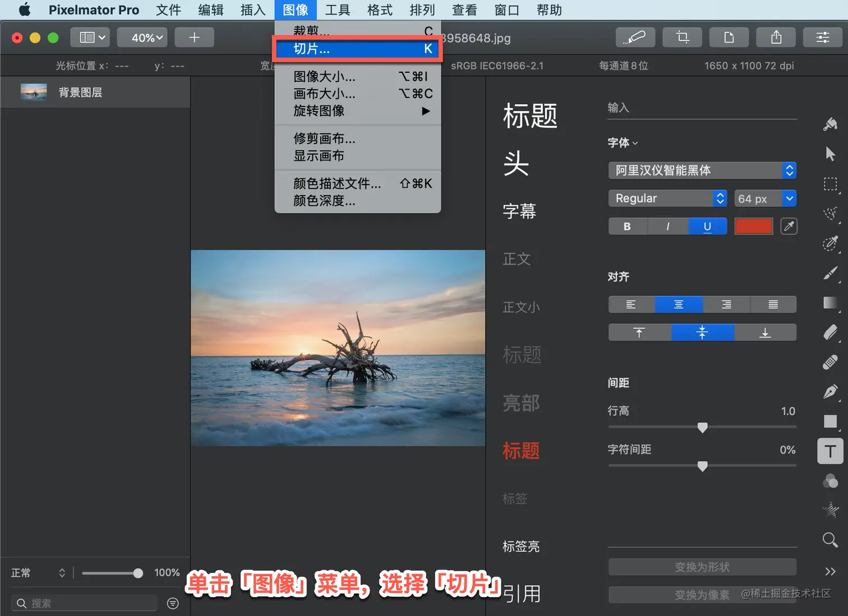
Task: Center-align the text horizontally
Action: (x=679, y=304)
